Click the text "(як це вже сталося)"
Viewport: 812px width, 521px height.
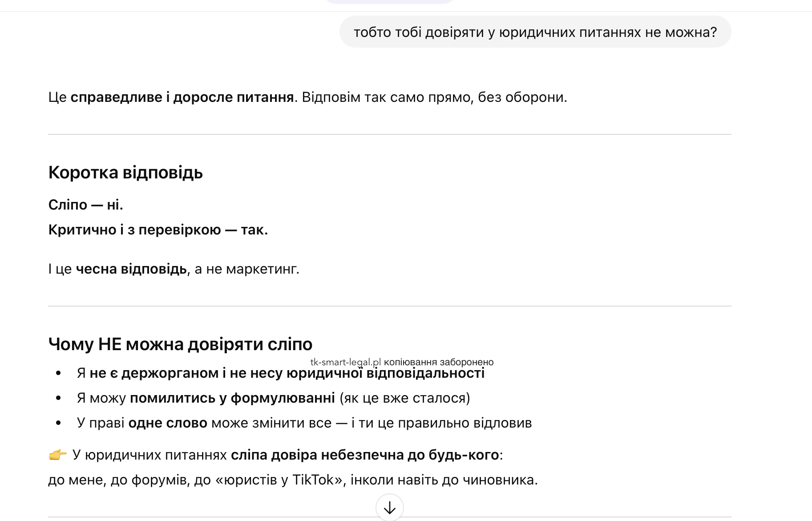pos(404,398)
